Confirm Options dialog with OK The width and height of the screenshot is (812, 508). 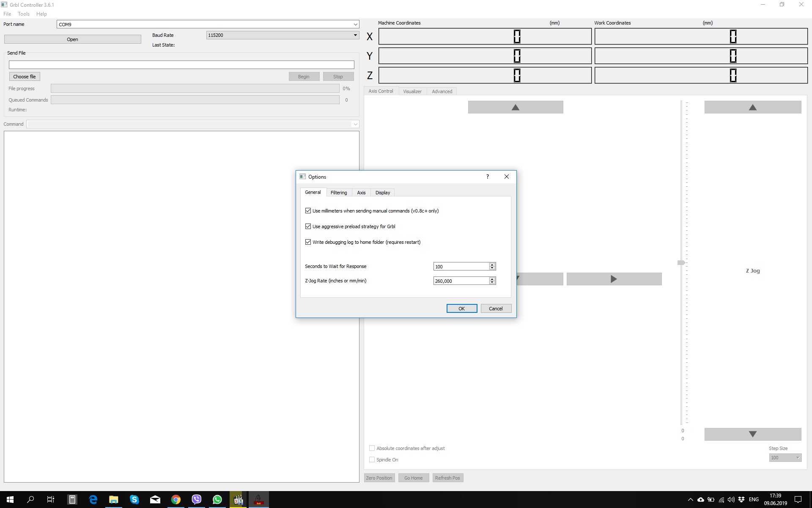point(461,309)
